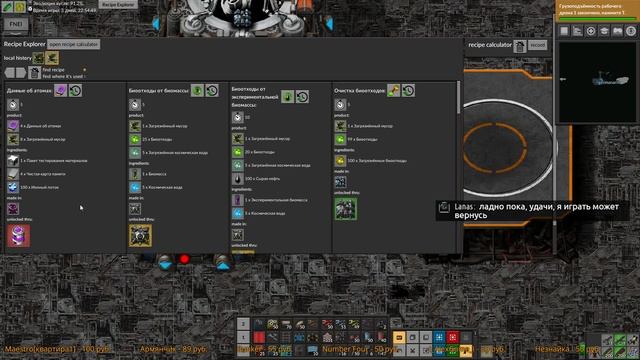Click the red item in quickbar row 1
The image size is (640, 360).
click(259, 337)
